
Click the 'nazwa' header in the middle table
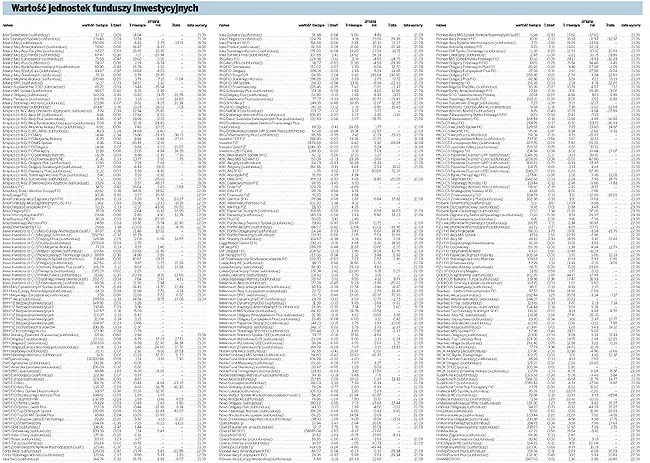(x=226, y=25)
